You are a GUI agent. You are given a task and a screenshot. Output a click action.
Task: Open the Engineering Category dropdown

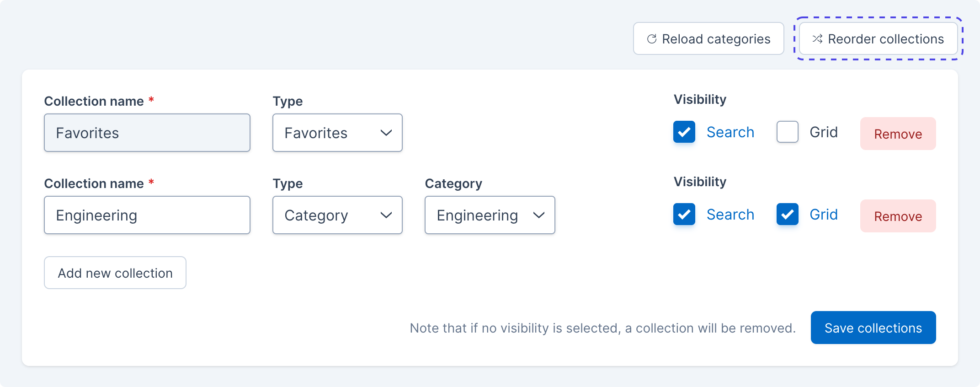[x=490, y=215]
